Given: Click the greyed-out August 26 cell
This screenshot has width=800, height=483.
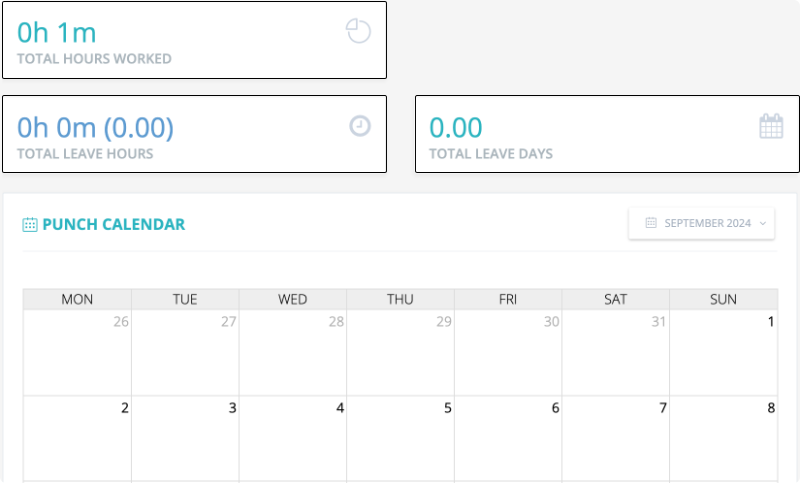Looking at the screenshot, I should (x=77, y=352).
